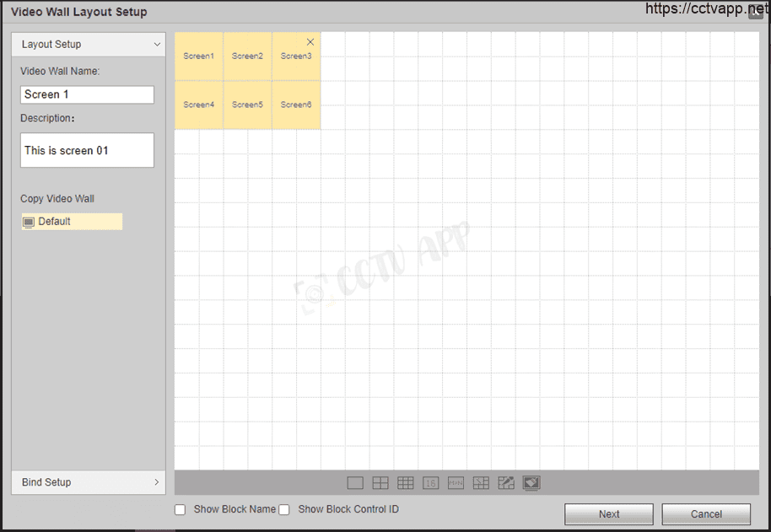The height and width of the screenshot is (532, 771).
Task: Click the layout icon with the pen
Action: [x=506, y=483]
